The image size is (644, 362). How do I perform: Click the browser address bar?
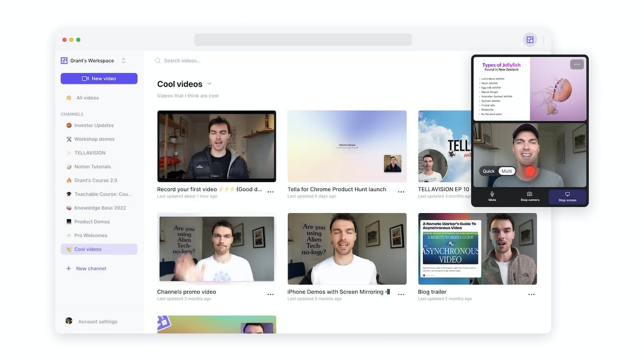pyautogui.click(x=303, y=40)
